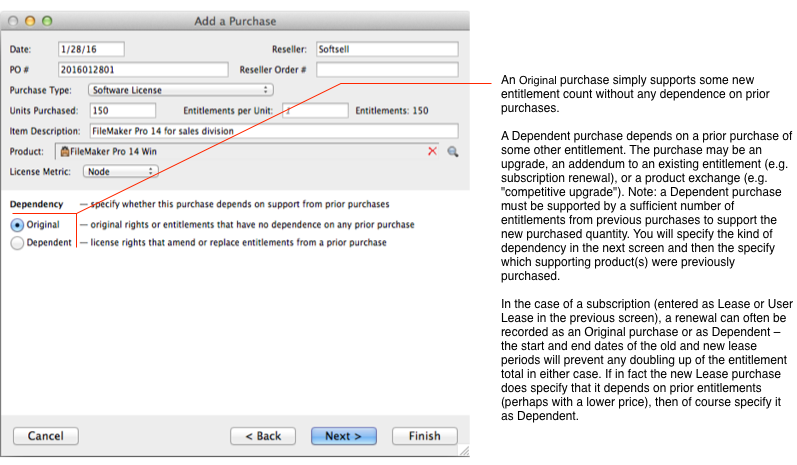
Task: Click the FileMaker Pro 14 Win product icon
Action: point(65,151)
